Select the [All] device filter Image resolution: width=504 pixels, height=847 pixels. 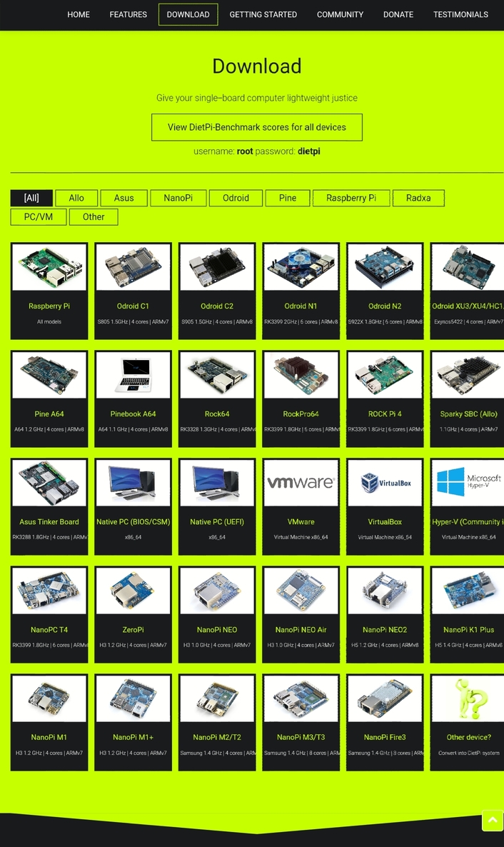click(x=31, y=198)
